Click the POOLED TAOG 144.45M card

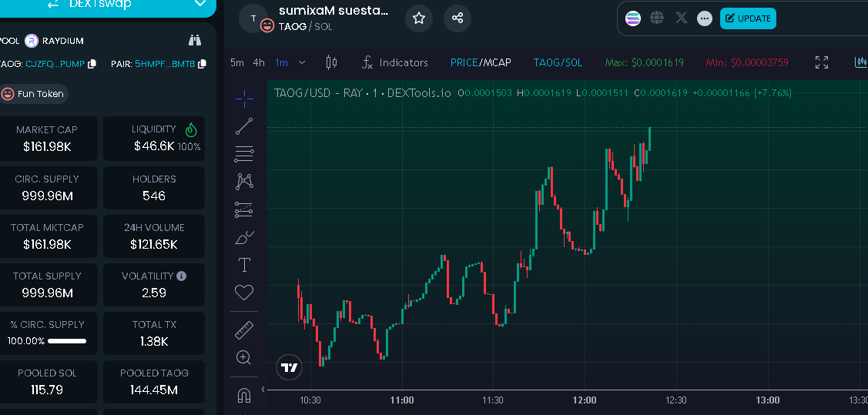tap(154, 382)
